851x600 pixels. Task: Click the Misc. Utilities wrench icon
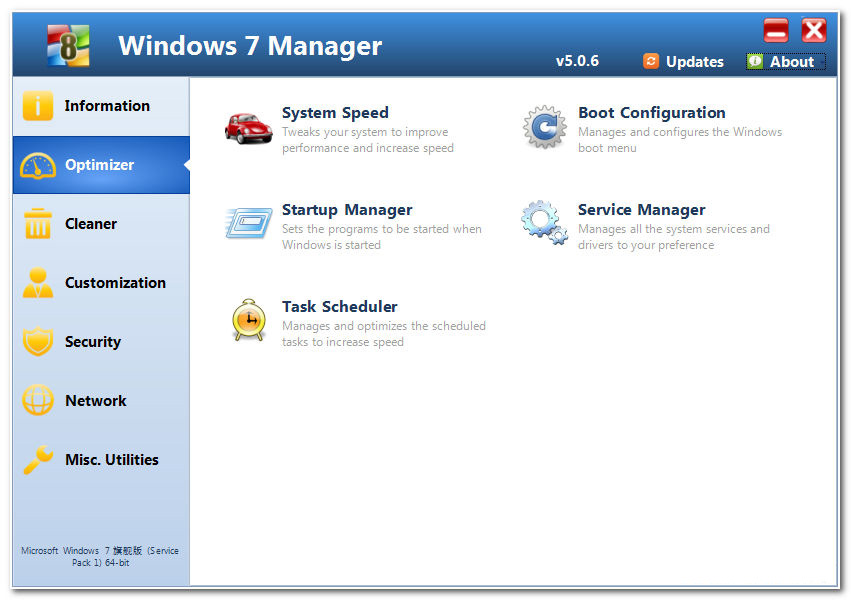[37, 459]
